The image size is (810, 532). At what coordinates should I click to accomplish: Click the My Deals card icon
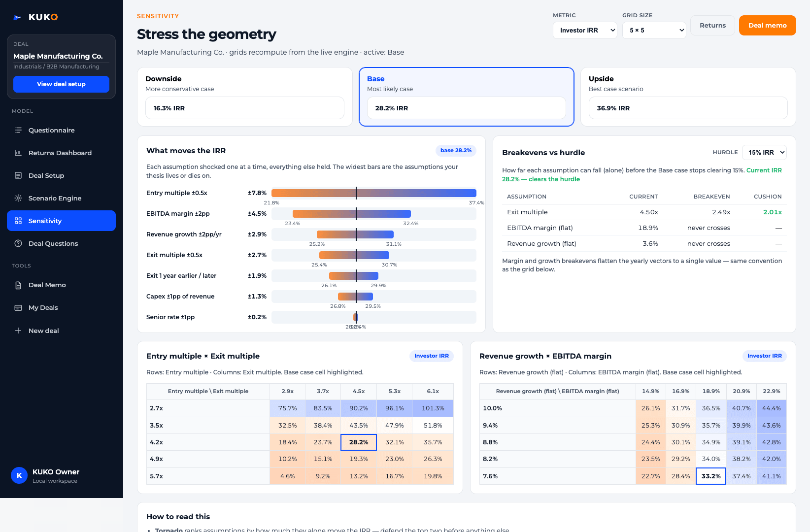[x=18, y=307]
